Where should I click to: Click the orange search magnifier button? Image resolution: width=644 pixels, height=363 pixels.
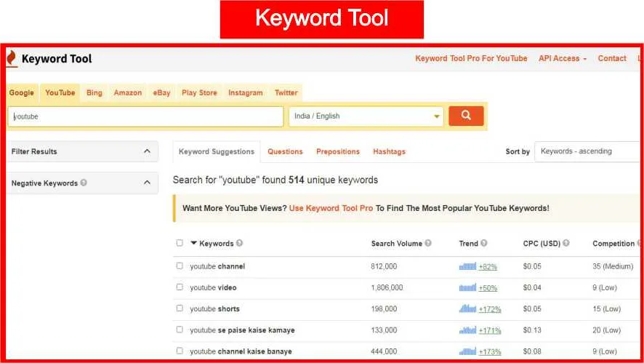pyautogui.click(x=466, y=116)
